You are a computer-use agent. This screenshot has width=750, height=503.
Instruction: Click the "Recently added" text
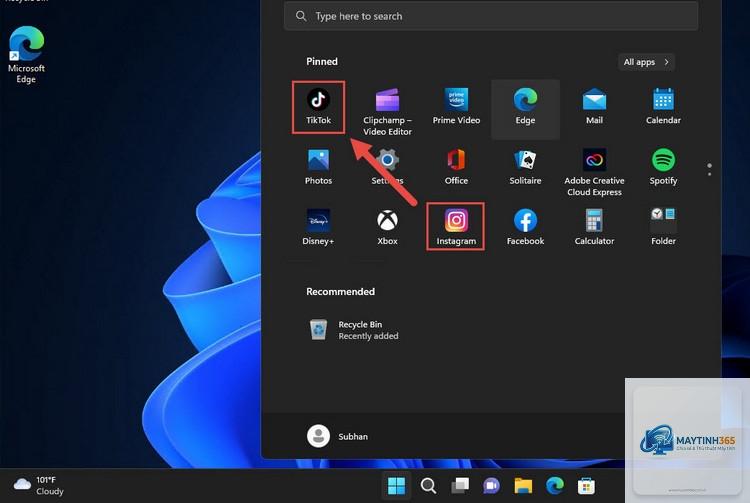(x=368, y=336)
